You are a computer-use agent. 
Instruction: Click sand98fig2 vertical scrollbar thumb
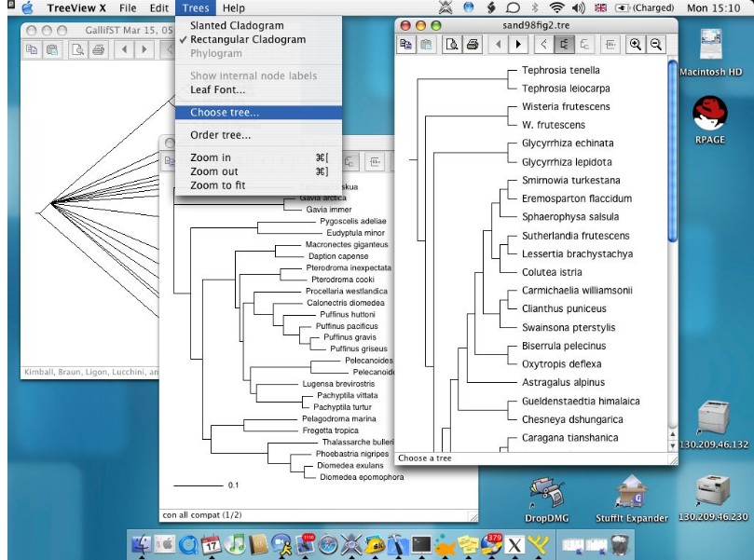[x=673, y=150]
